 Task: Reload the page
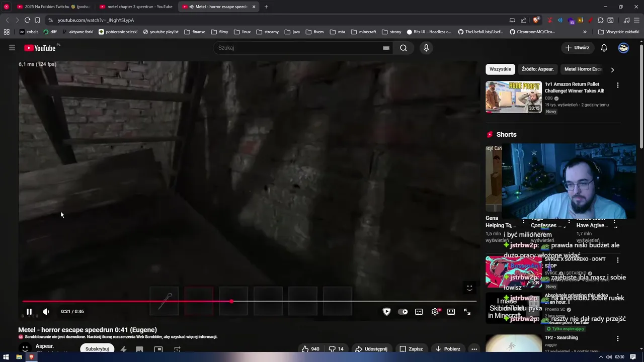(x=27, y=20)
